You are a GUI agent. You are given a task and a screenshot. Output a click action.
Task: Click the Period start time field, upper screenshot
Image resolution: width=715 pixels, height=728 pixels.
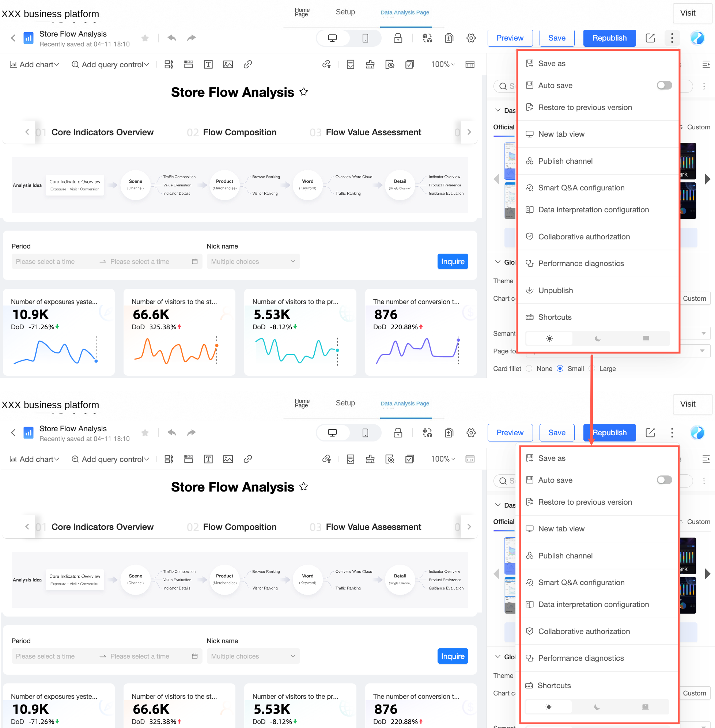54,261
